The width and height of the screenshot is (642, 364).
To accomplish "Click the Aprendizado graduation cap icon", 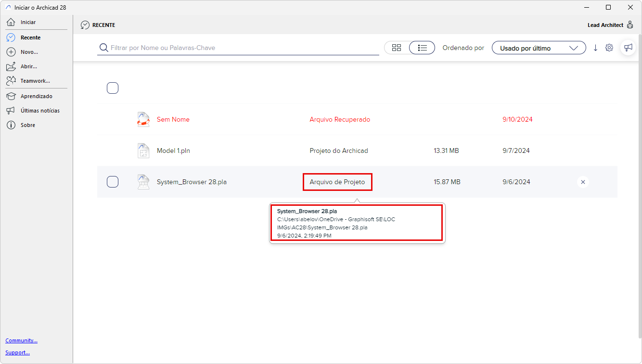I will [11, 96].
